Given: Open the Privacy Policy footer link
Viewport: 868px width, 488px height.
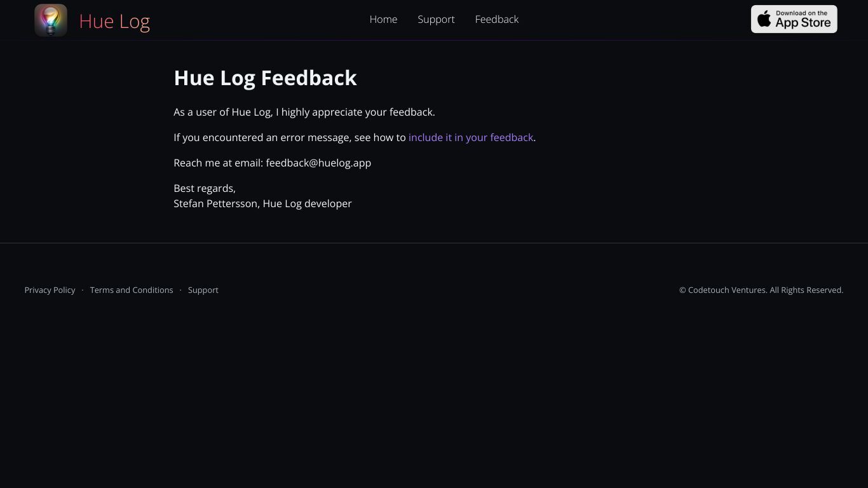Looking at the screenshot, I should tap(50, 290).
